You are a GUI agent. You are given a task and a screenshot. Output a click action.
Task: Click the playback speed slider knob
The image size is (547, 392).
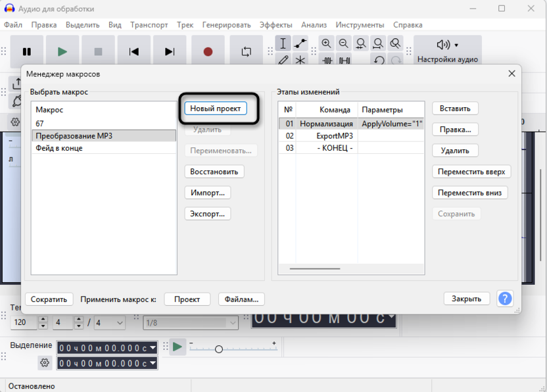[219, 349]
